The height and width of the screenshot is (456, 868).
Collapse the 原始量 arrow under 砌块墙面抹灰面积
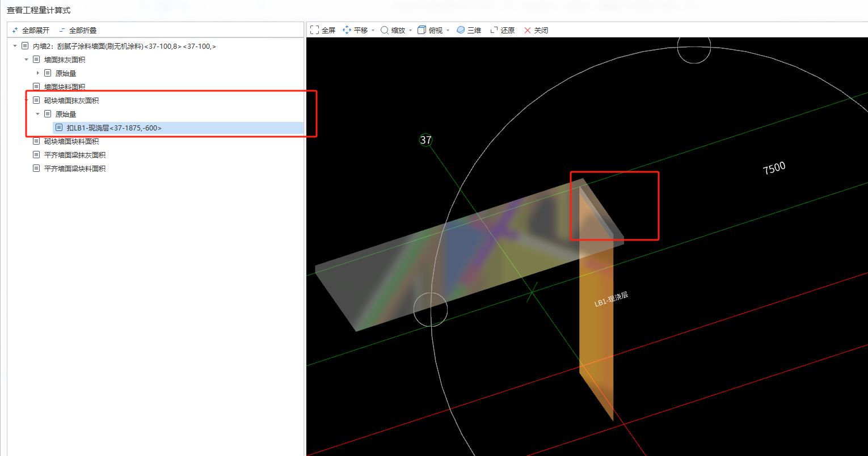click(x=38, y=114)
